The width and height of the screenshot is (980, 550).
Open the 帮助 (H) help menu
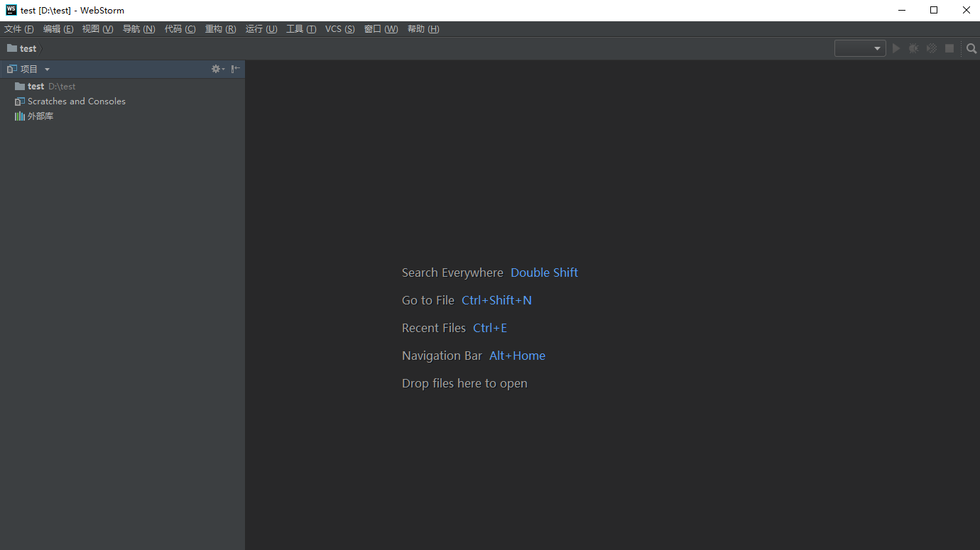pyautogui.click(x=423, y=29)
